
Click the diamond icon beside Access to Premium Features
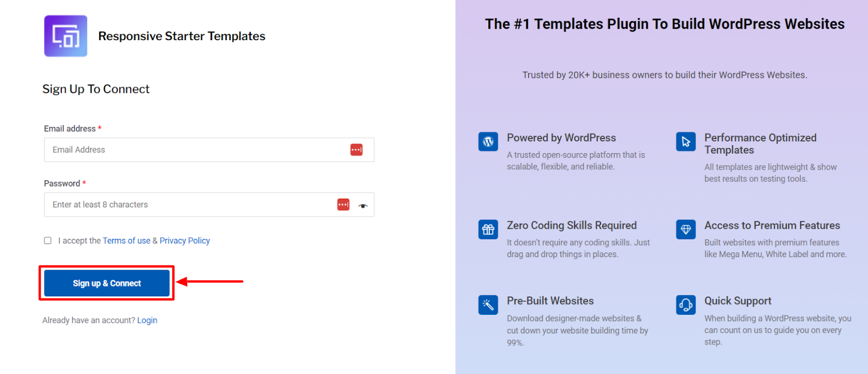pos(686,229)
